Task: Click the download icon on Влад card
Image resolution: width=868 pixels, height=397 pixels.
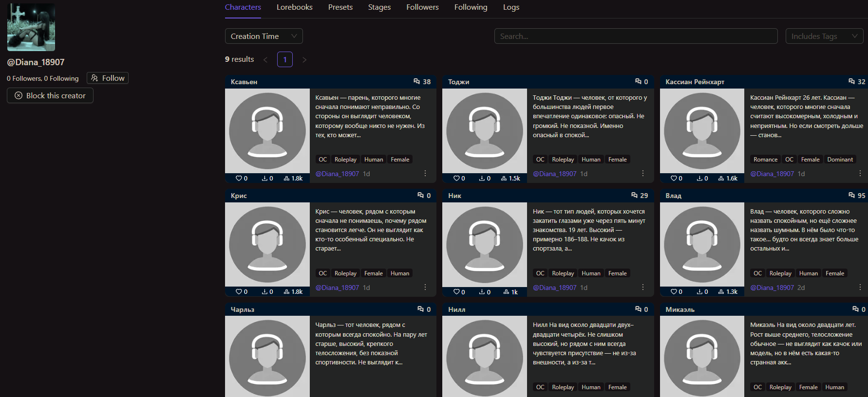Action: pyautogui.click(x=699, y=291)
